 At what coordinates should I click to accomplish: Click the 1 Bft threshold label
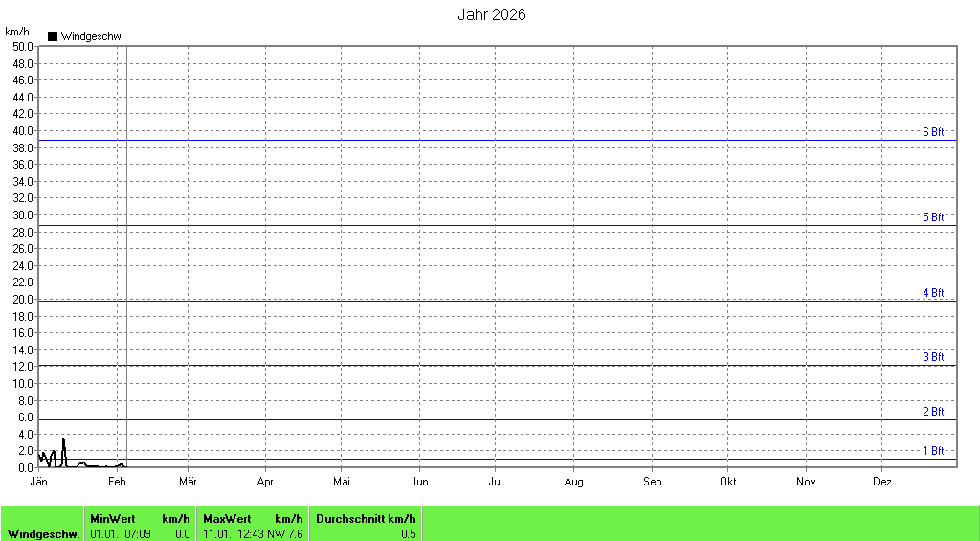pos(933,451)
